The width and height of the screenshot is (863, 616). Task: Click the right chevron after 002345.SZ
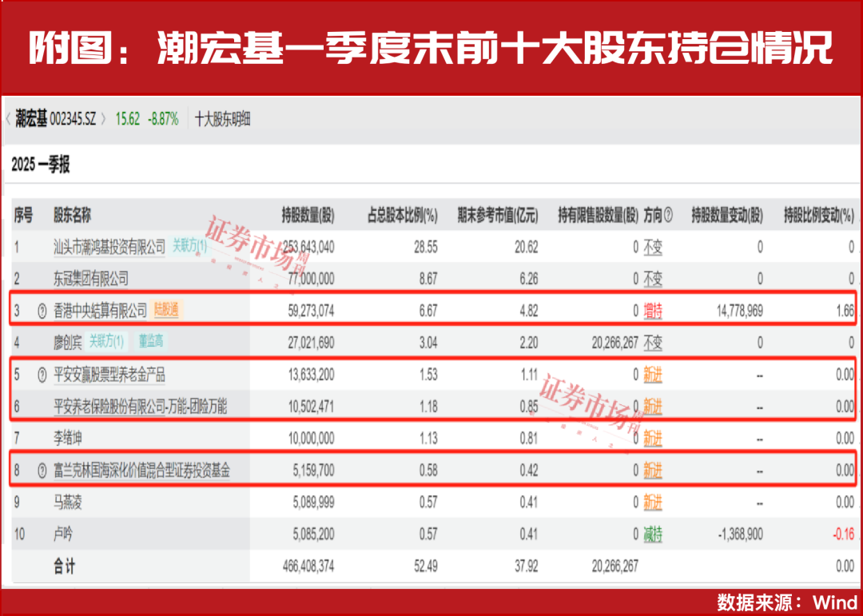(x=103, y=120)
